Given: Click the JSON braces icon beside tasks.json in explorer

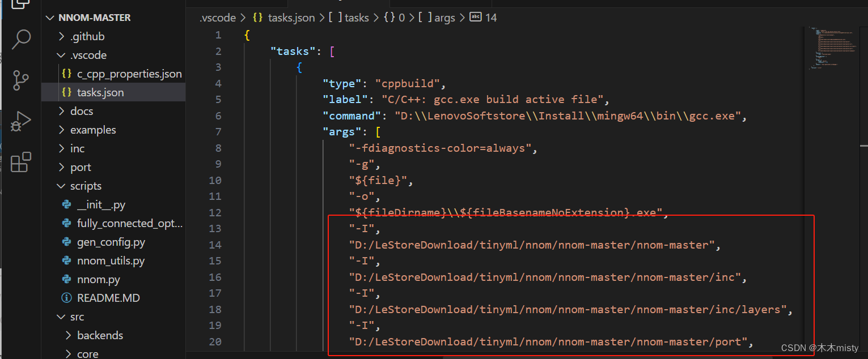Looking at the screenshot, I should 66,92.
